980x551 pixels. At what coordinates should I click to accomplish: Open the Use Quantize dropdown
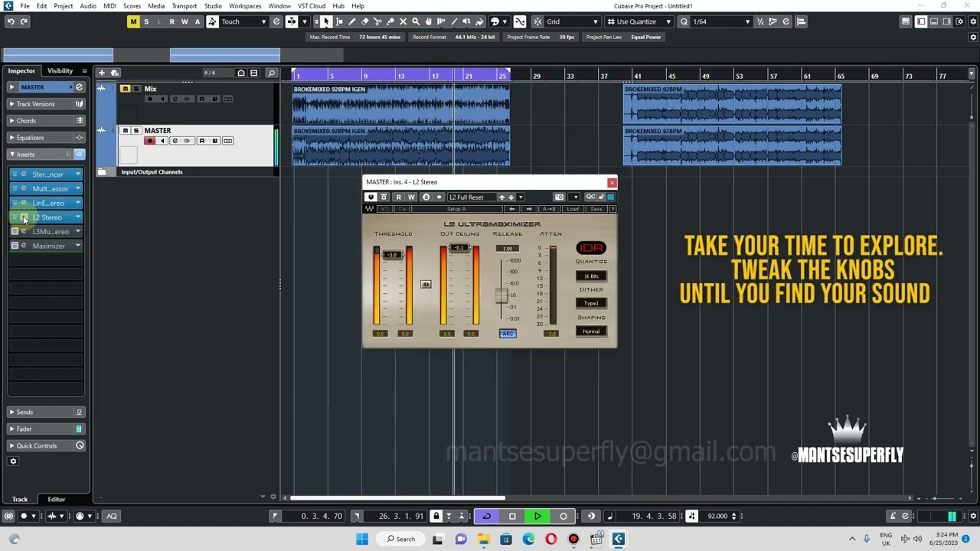point(668,21)
